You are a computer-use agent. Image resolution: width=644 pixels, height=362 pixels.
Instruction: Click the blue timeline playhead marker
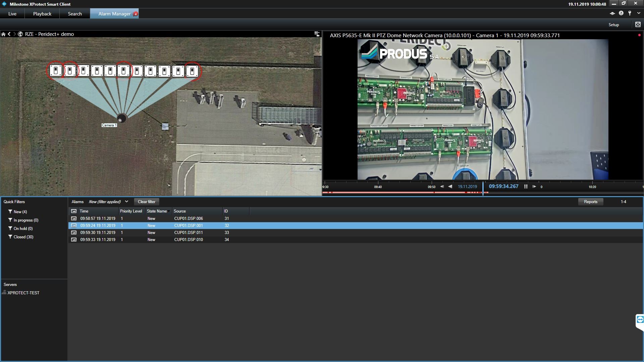483,188
